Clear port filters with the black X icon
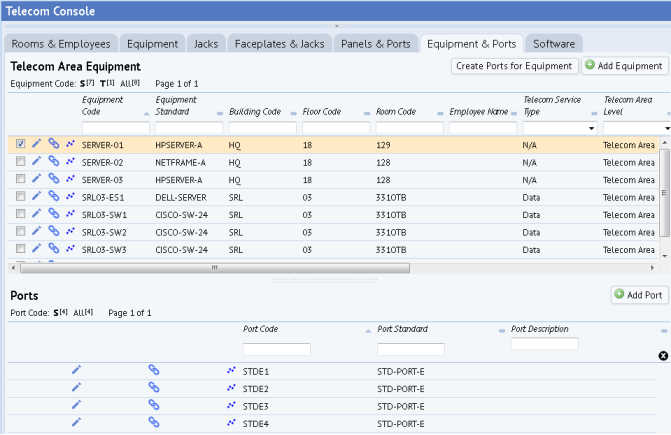Image resolution: width=671 pixels, height=435 pixels. click(x=663, y=356)
